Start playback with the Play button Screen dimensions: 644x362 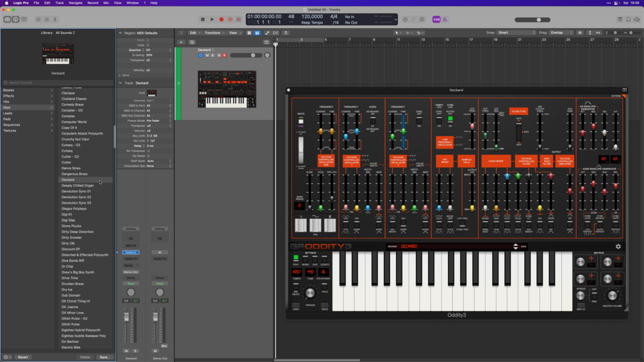pyautogui.click(x=212, y=19)
